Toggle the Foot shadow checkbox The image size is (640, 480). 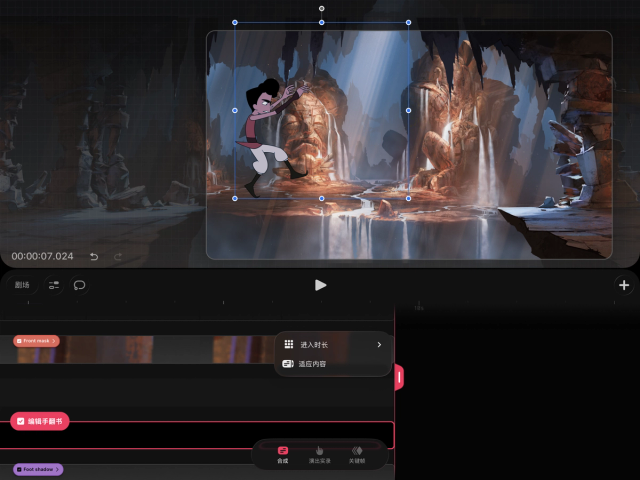tap(19, 469)
